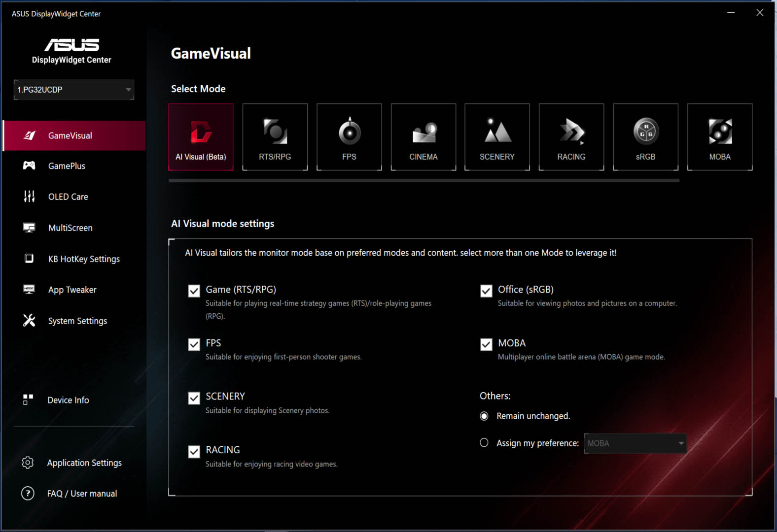This screenshot has height=532, width=777.
Task: Uncheck the Game (RTS/RPG) checkbox
Action: [x=194, y=291]
